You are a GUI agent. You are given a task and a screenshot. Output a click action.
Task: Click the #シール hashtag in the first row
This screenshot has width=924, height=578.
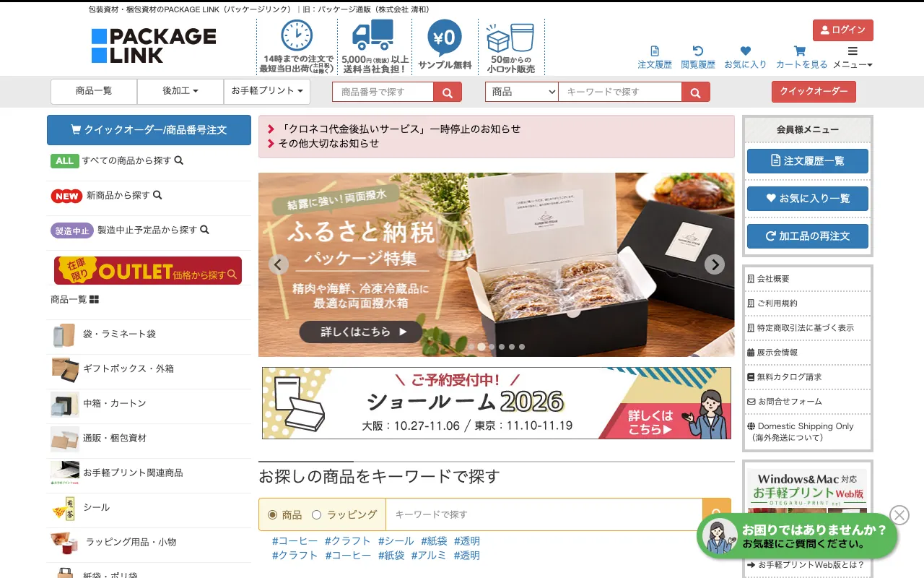click(x=396, y=541)
